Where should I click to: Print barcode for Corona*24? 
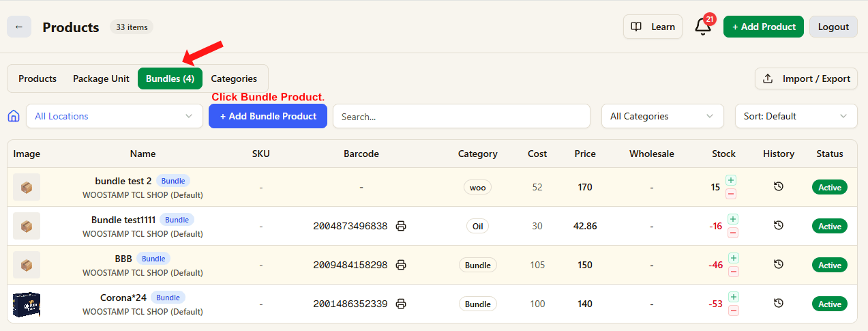401,304
